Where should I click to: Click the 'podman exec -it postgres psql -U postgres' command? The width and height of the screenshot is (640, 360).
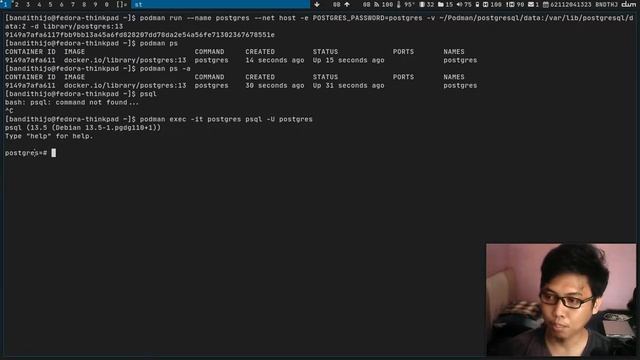pos(226,119)
